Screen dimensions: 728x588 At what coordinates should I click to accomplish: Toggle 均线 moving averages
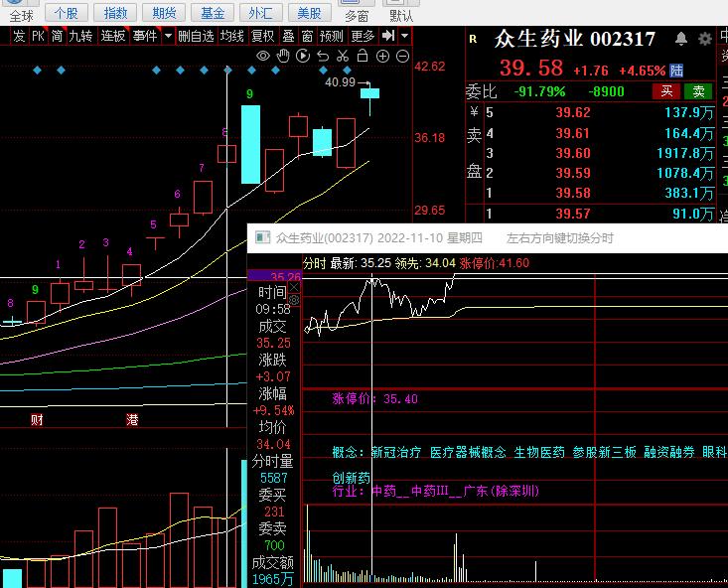pos(231,36)
